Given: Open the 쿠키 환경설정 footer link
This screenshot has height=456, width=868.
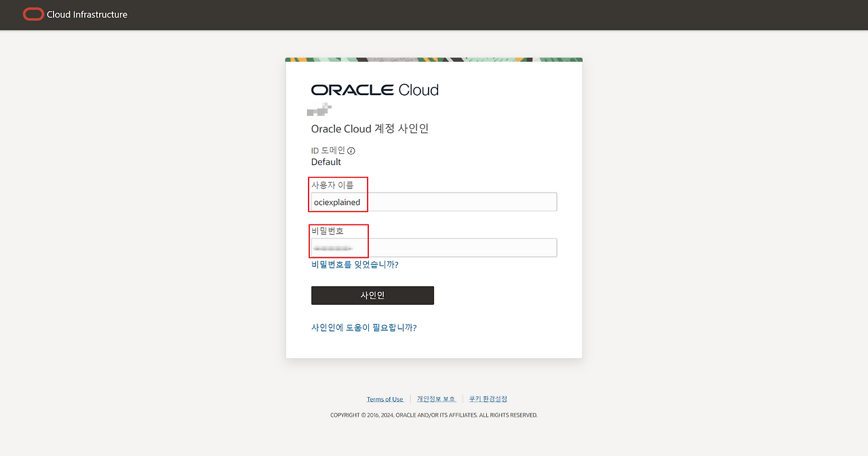Looking at the screenshot, I should tap(488, 399).
